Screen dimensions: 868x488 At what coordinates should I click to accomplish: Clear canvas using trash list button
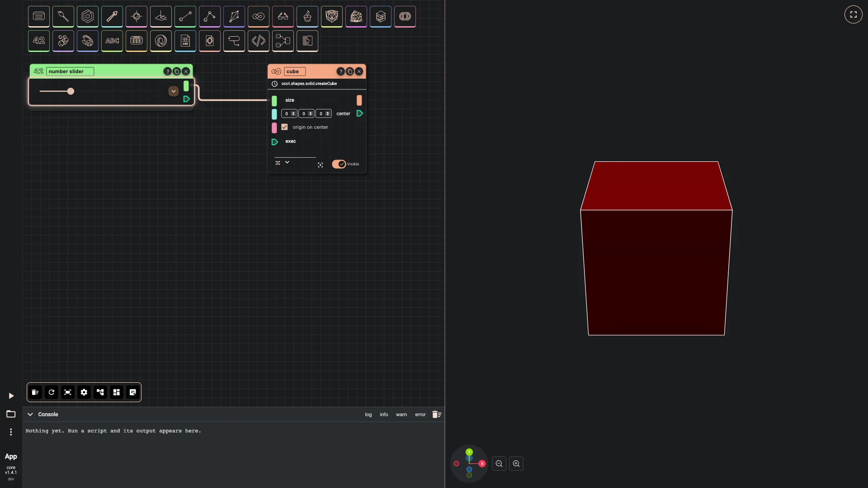coord(35,392)
